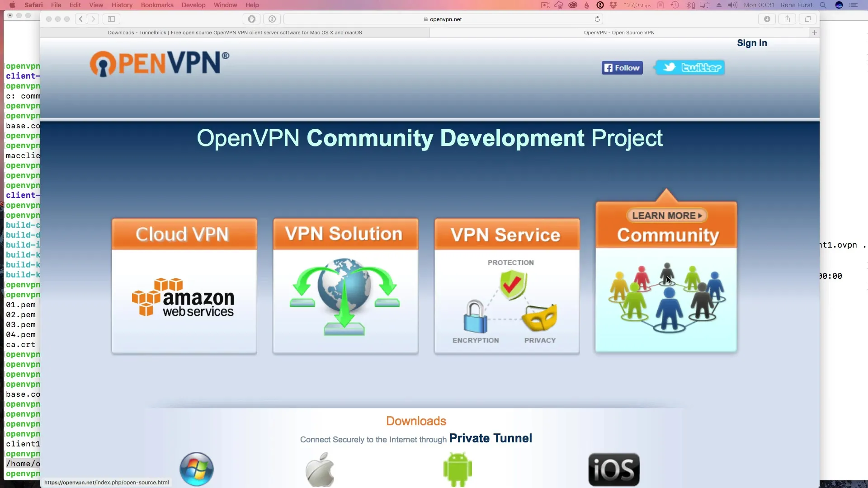This screenshot has height=488, width=868.
Task: Click the Amazon Web Services logo
Action: (183, 297)
